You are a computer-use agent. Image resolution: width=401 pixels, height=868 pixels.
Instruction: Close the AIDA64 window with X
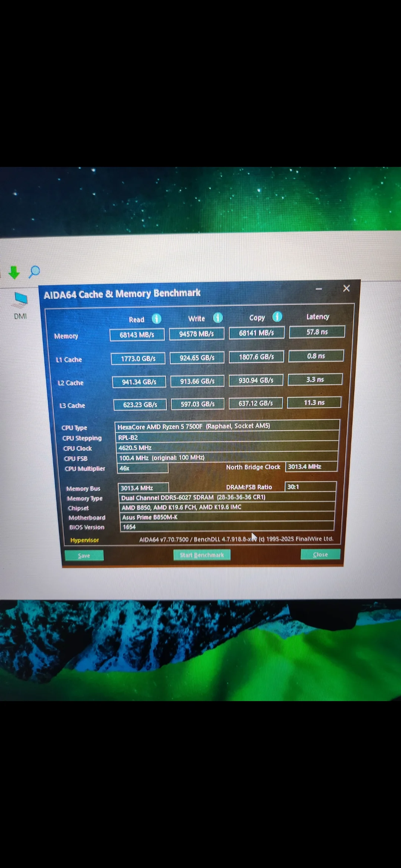[x=346, y=288]
